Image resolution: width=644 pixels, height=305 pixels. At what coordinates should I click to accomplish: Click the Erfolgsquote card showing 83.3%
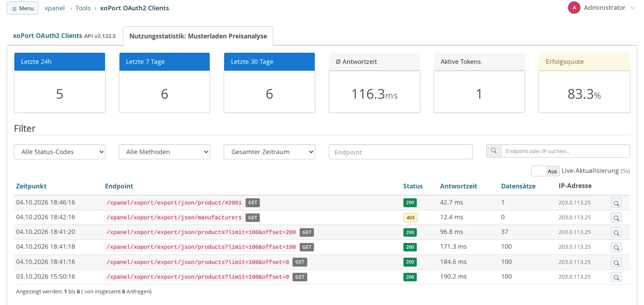(584, 83)
